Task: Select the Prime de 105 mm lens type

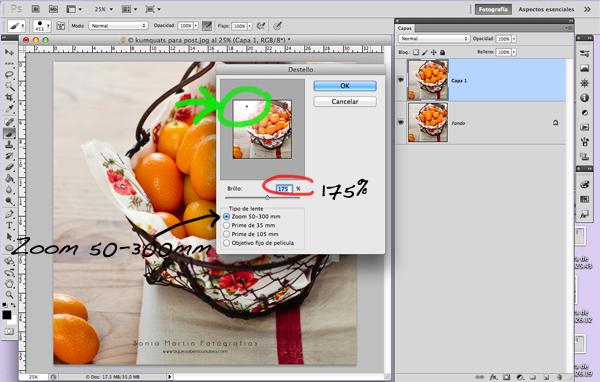Action: click(227, 234)
